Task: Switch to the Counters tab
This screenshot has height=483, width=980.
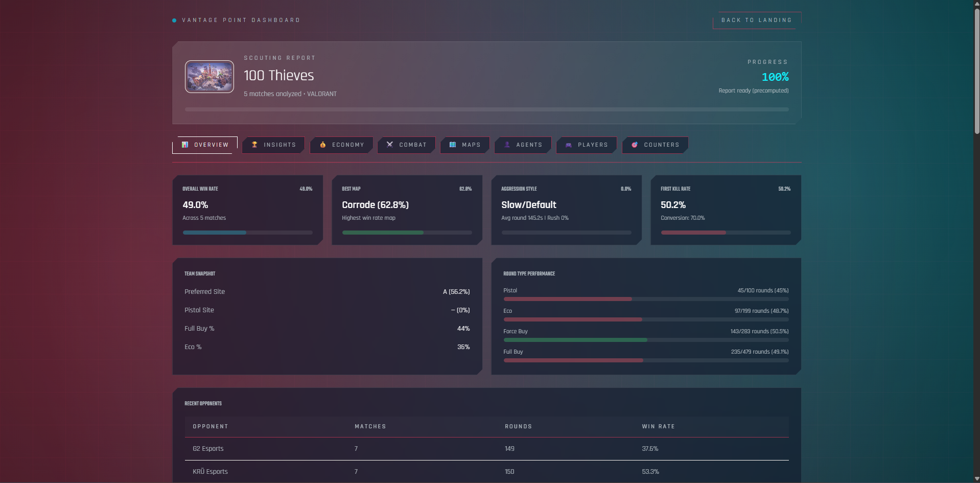Action: [x=655, y=145]
